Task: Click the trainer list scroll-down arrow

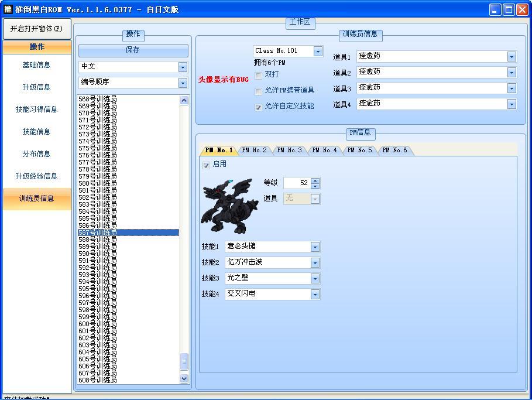Action: click(184, 378)
